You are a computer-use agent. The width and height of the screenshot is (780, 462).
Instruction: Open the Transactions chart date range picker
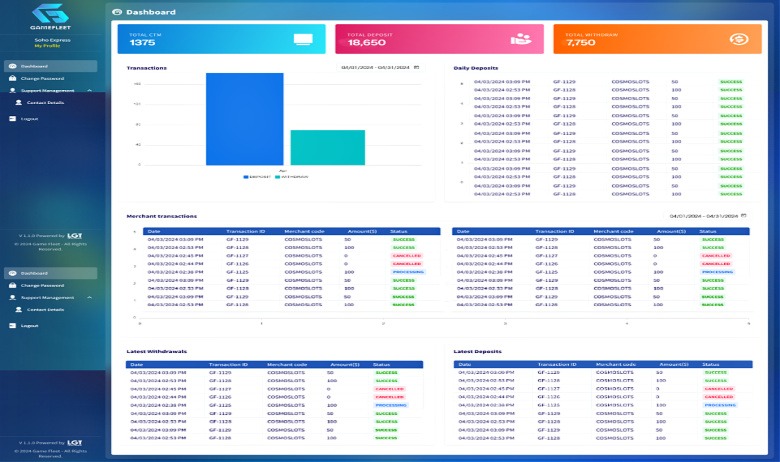pyautogui.click(x=376, y=68)
